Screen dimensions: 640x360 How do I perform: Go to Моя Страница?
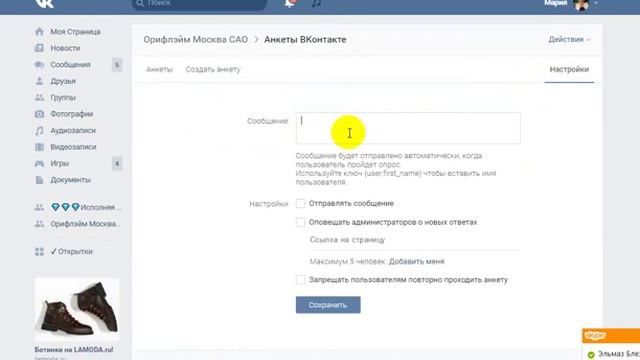click(76, 32)
